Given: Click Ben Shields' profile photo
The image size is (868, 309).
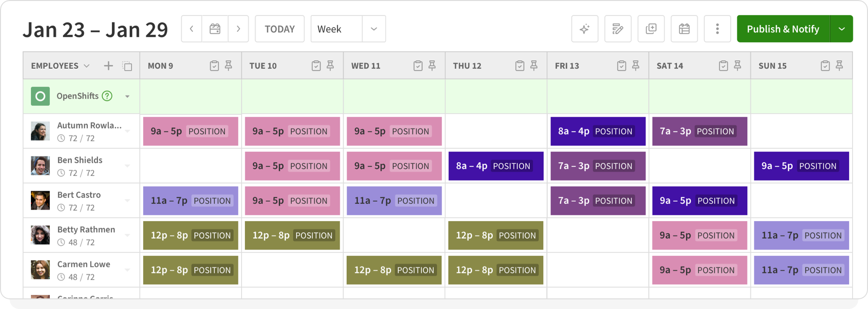Looking at the screenshot, I should point(41,166).
